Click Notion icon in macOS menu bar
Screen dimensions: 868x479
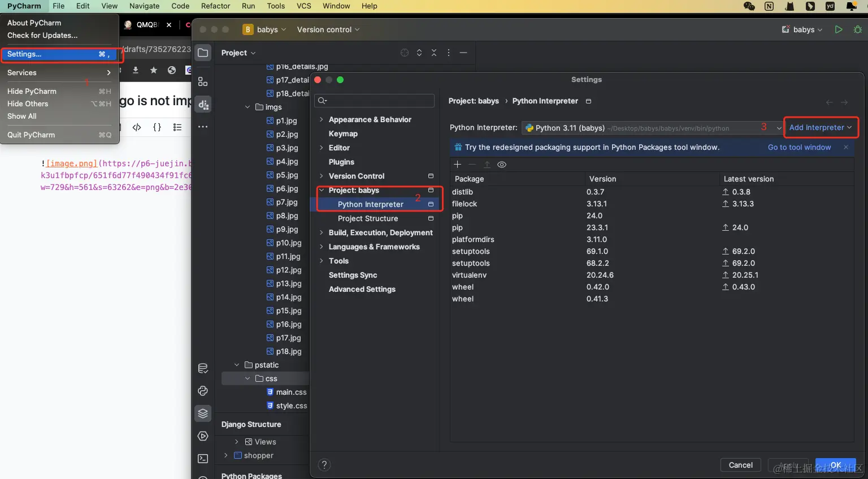(x=769, y=6)
